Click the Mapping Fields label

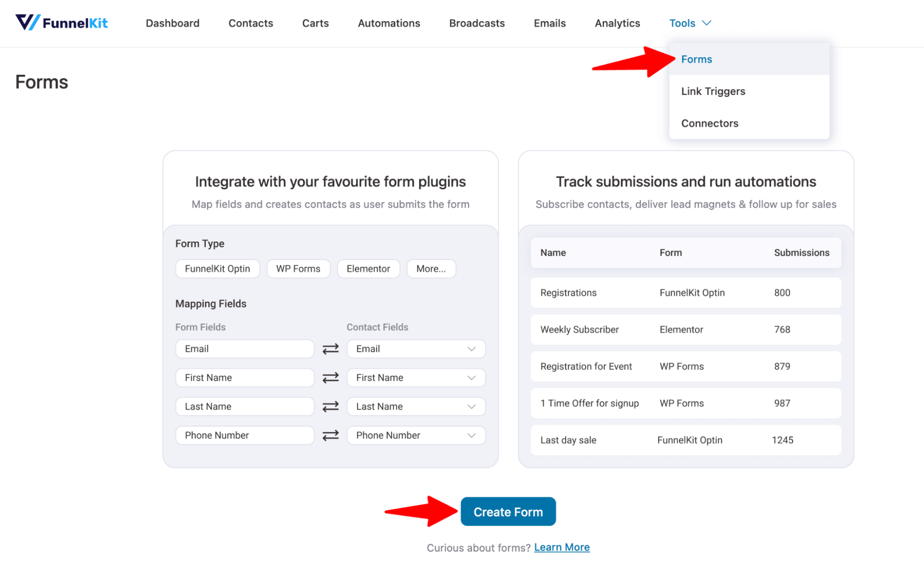coord(211,304)
